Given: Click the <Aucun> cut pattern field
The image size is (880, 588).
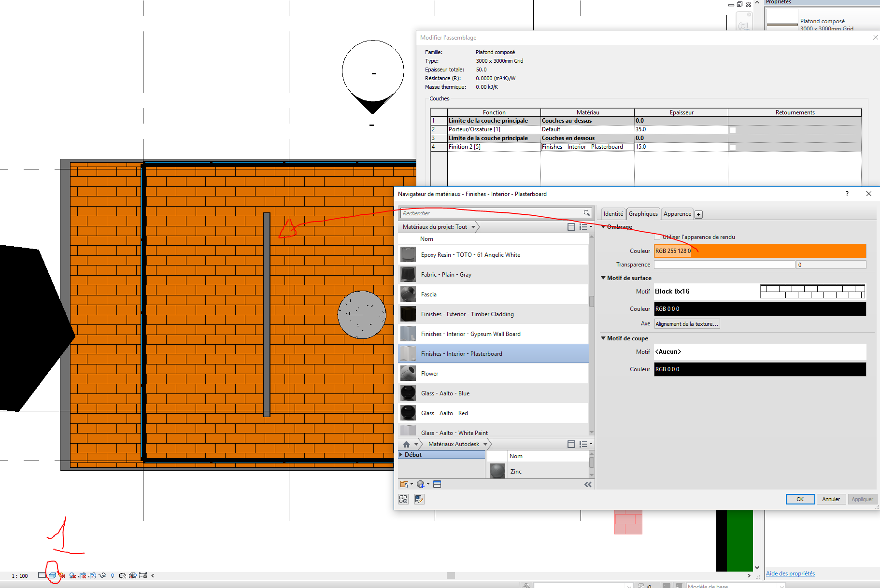Looking at the screenshot, I should click(760, 352).
